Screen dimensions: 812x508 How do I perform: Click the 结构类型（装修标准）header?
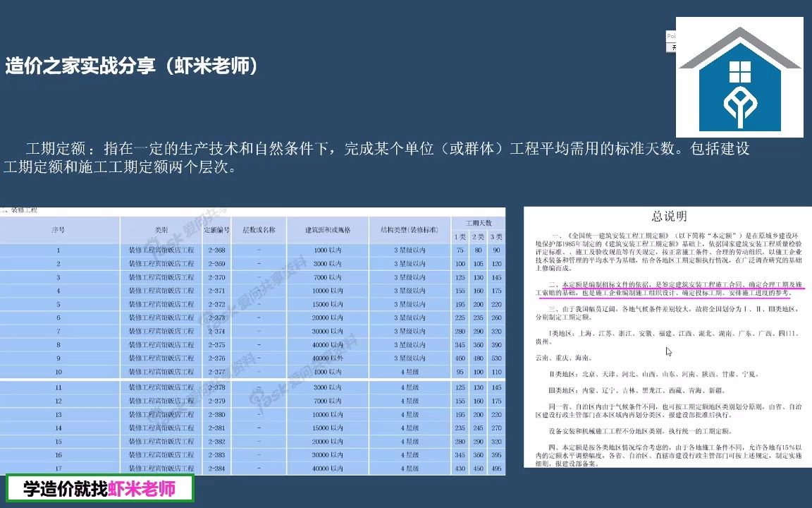tap(409, 230)
